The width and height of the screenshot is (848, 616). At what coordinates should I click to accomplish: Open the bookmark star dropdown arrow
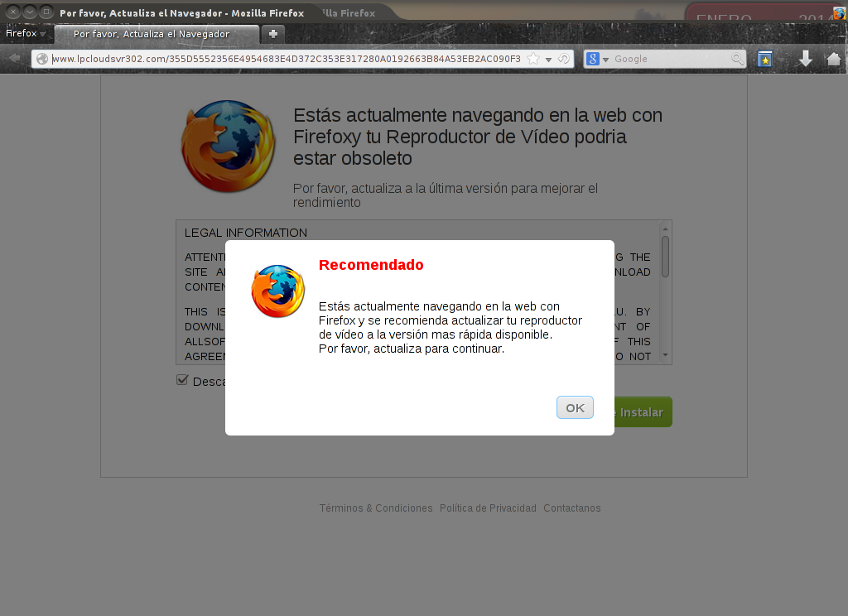point(548,59)
